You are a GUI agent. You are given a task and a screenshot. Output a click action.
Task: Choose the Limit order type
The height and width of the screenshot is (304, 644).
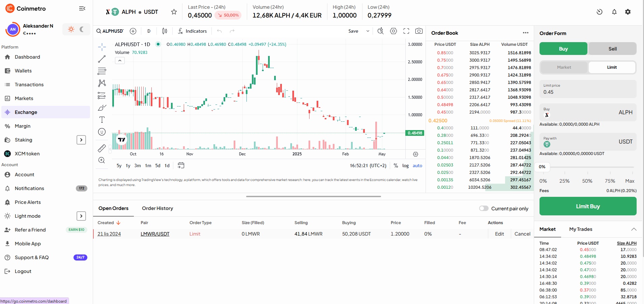[612, 67]
